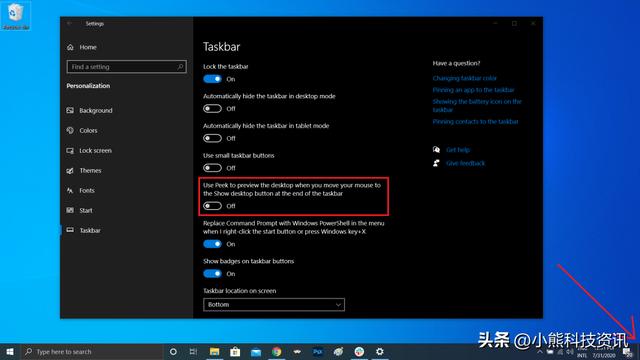Open the Mail app from the taskbar
The height and width of the screenshot is (360, 640).
tap(256, 351)
